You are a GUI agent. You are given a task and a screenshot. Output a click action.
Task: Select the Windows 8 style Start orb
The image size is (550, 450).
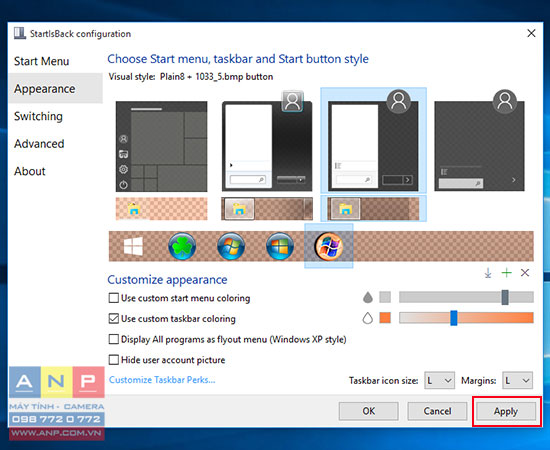pyautogui.click(x=280, y=246)
